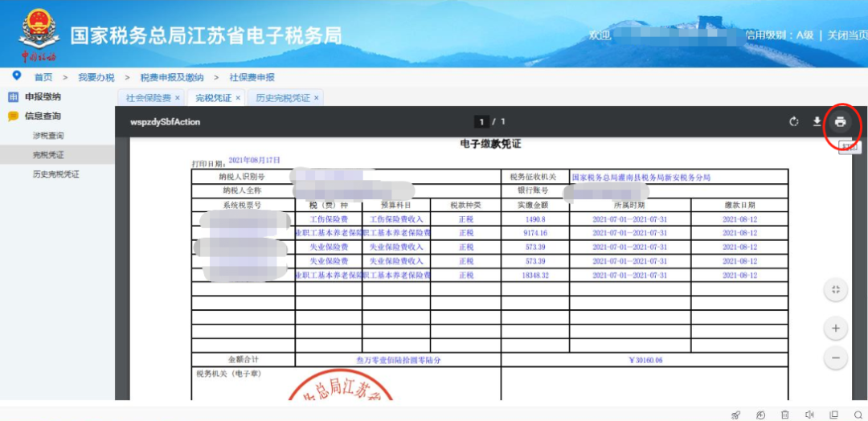
Task: Click the orange 信息查询 chat icon
Action: click(14, 116)
